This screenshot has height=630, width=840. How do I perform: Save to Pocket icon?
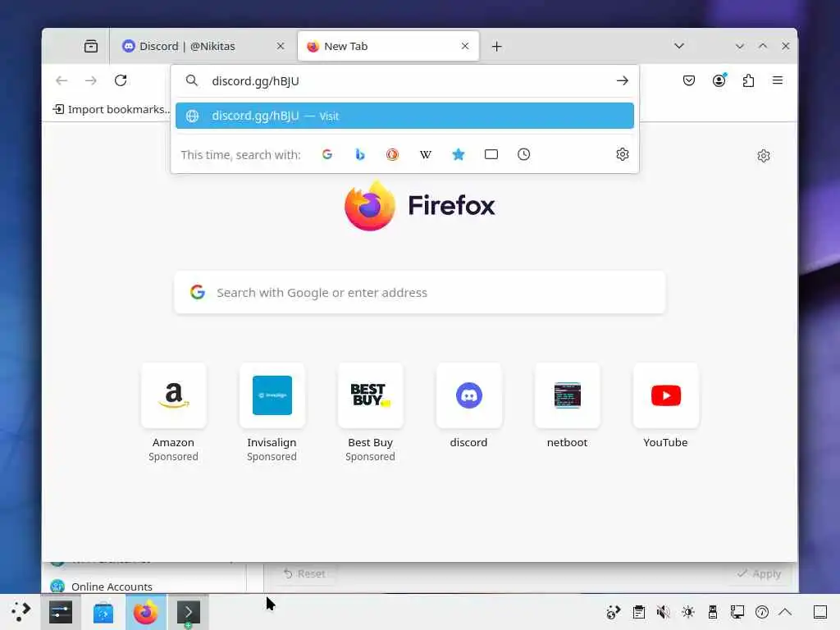689,80
